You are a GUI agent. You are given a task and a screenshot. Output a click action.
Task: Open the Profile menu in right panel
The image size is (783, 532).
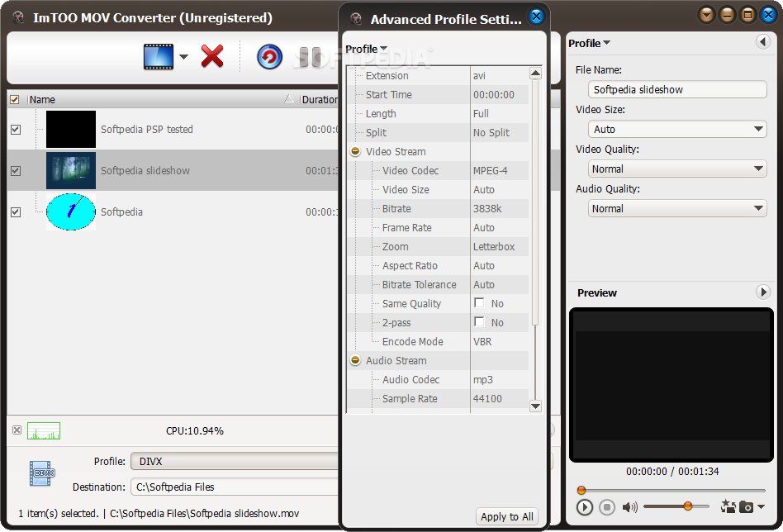589,43
